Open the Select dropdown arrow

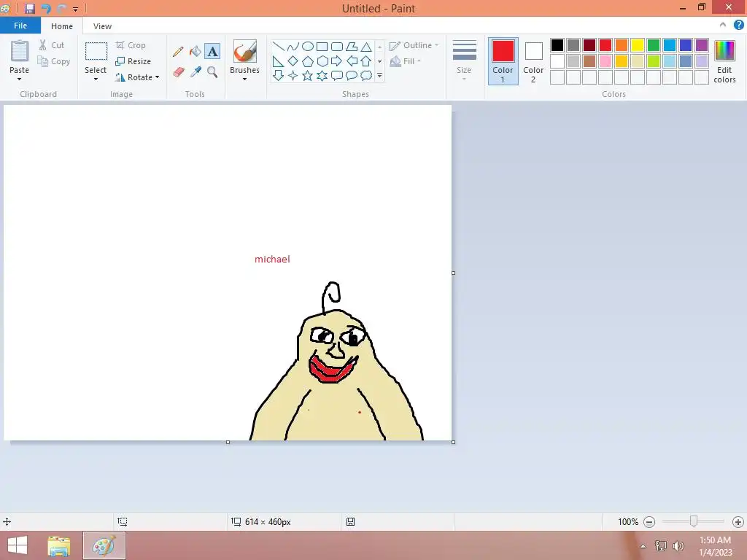tap(96, 79)
